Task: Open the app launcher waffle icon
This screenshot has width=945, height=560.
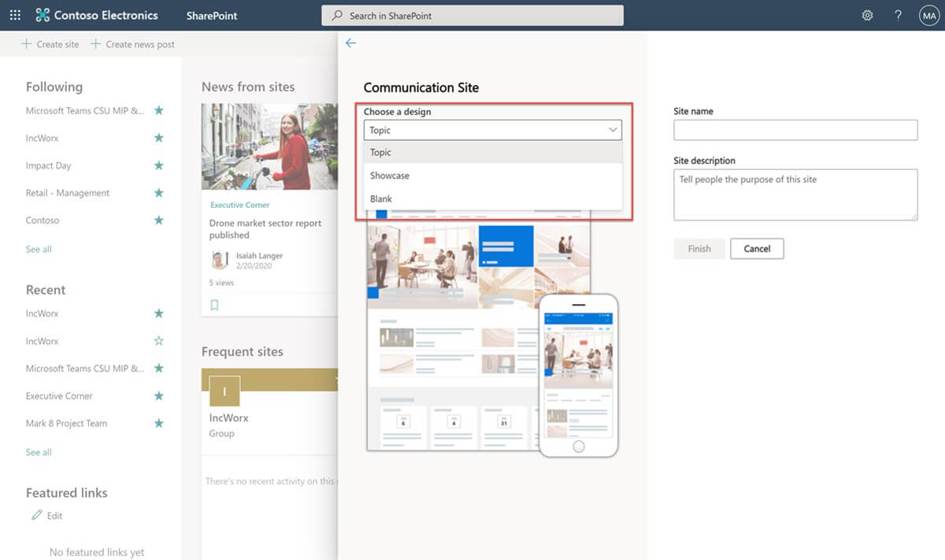Action: pyautogui.click(x=15, y=15)
